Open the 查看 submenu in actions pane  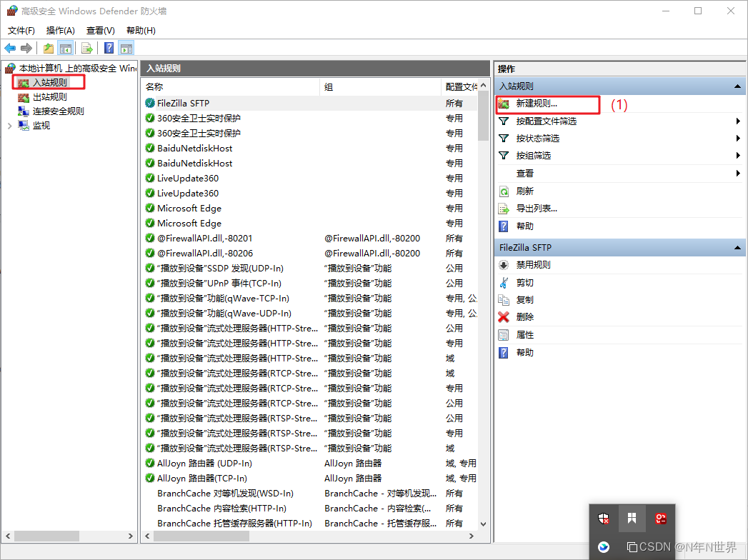[x=619, y=174]
